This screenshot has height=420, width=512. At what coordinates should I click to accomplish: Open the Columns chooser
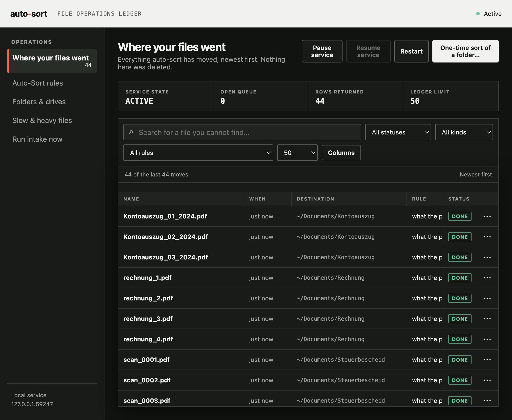[x=341, y=153]
